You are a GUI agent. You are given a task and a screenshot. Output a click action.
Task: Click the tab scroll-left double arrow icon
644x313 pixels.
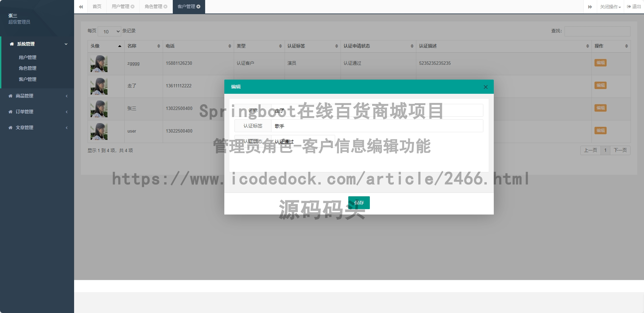point(81,7)
